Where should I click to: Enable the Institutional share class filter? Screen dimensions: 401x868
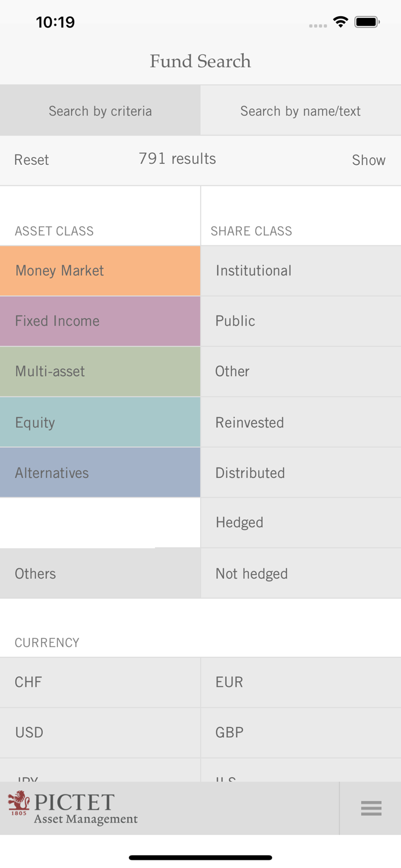coord(300,270)
